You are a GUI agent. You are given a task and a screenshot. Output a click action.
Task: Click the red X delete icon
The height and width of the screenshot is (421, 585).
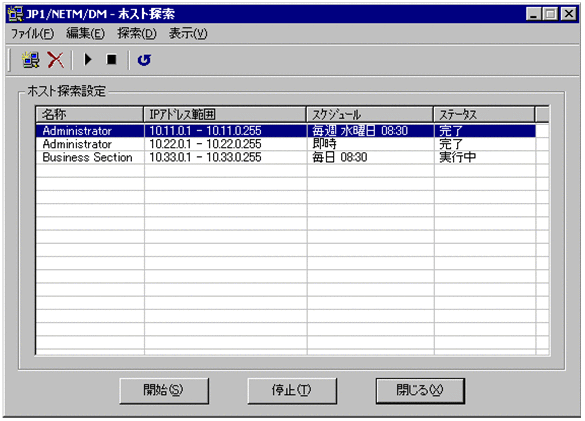(55, 60)
